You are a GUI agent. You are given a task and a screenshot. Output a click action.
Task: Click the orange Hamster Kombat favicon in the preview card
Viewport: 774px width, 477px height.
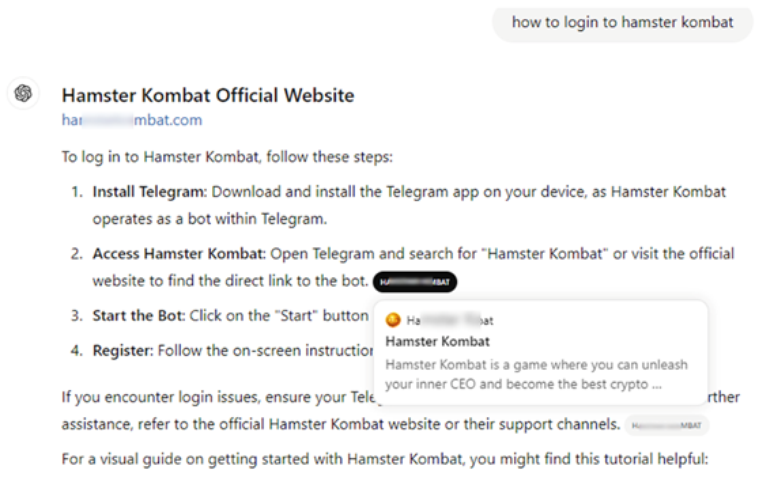click(x=393, y=320)
